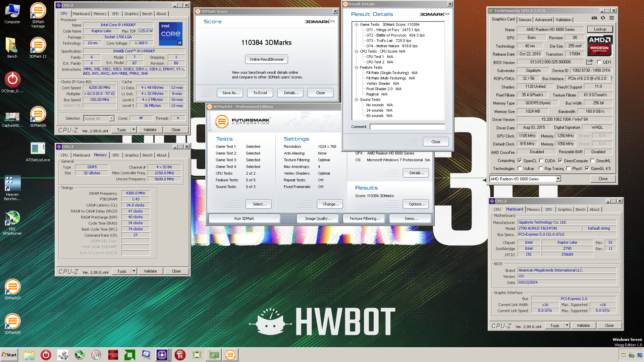
Task: Click the Run 3DMark button
Action: 244,219
